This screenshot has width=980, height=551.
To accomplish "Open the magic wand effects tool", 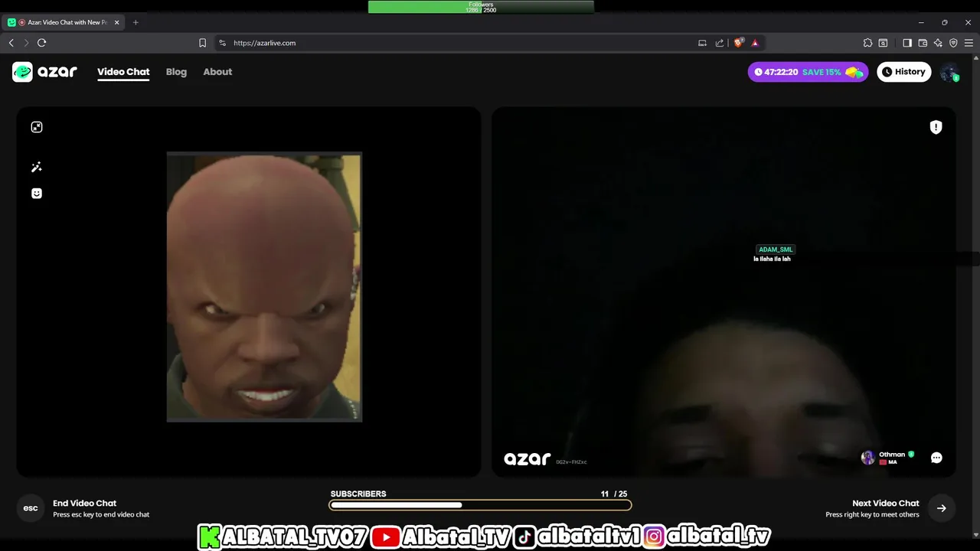I will (37, 167).
